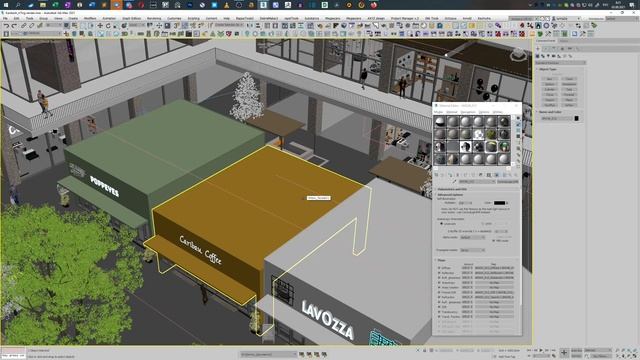Click Show Shaded Material in Viewport icon
This screenshot has height=360, width=640.
tap(497, 175)
